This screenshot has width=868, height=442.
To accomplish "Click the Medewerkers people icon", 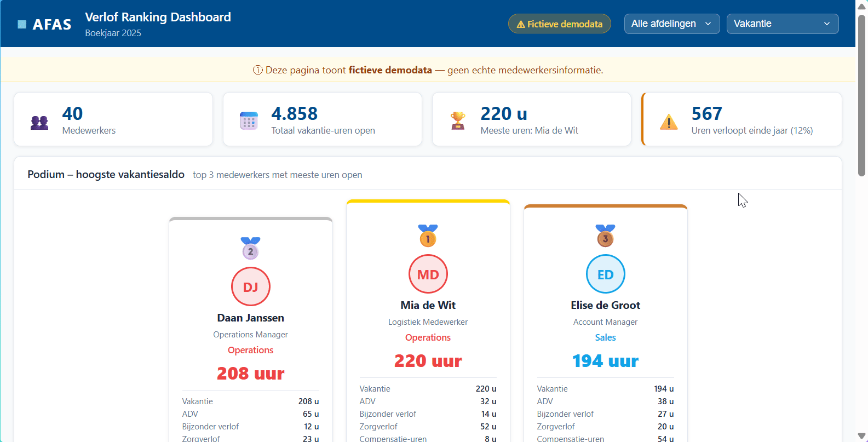I will click(39, 123).
